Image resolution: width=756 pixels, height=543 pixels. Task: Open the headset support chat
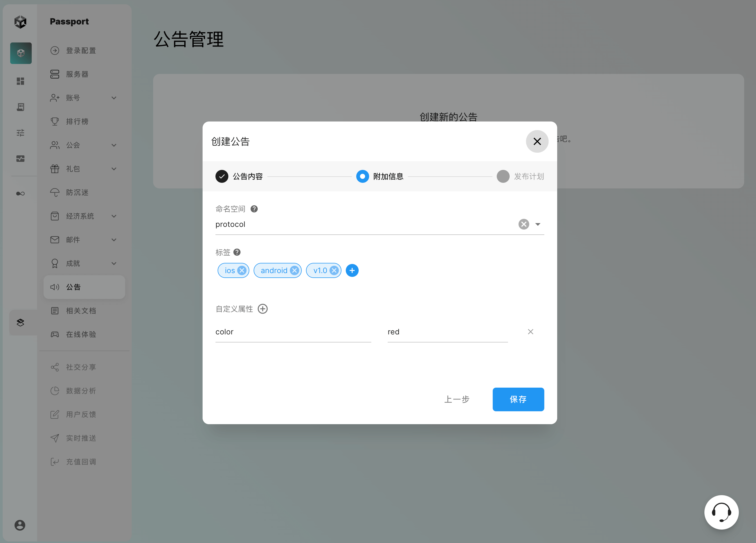(x=721, y=512)
